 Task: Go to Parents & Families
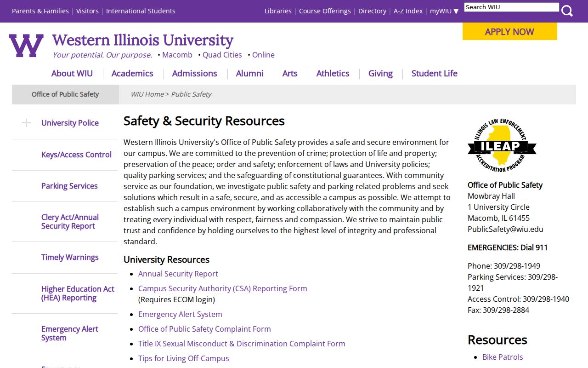coord(40,11)
